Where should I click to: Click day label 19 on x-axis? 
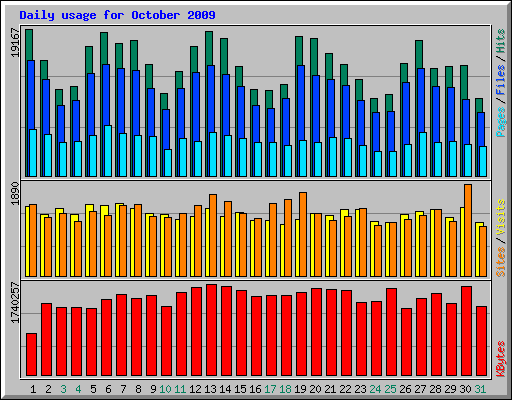tap(300, 389)
